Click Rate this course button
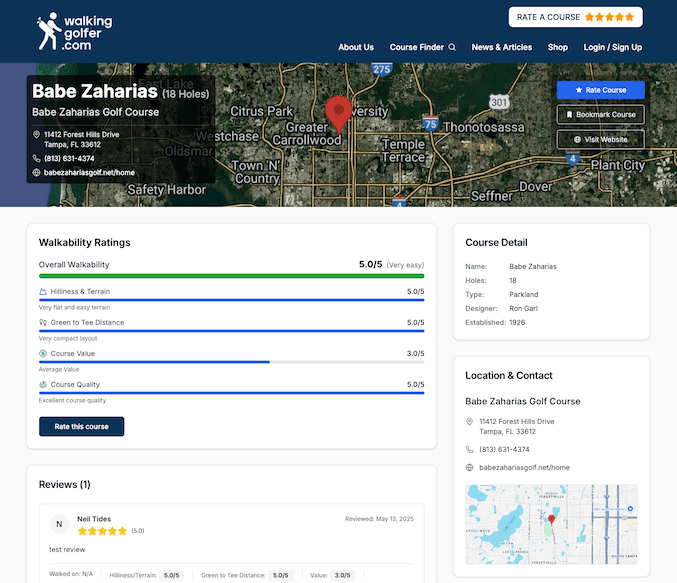677x583 pixels. [x=82, y=427]
